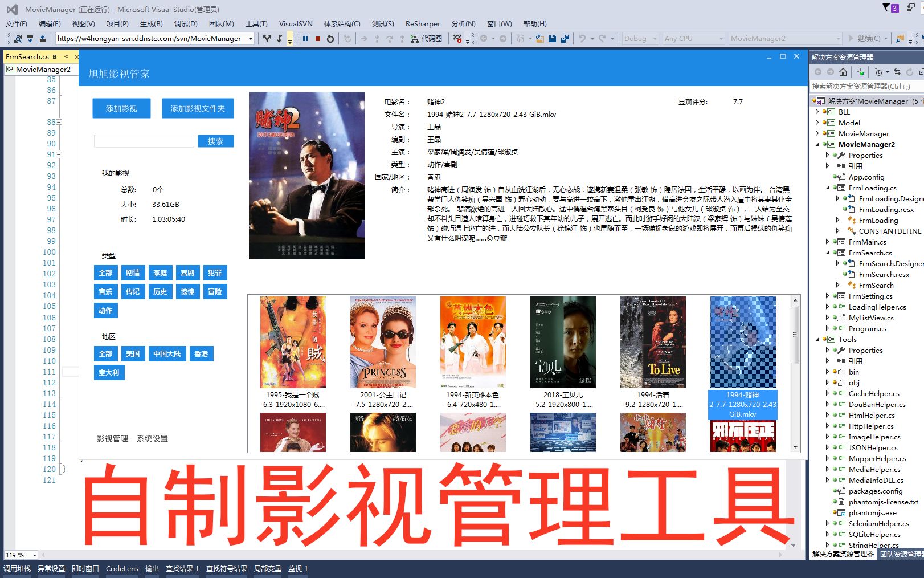
Task: Click the 添加影视 button
Action: [x=121, y=108]
